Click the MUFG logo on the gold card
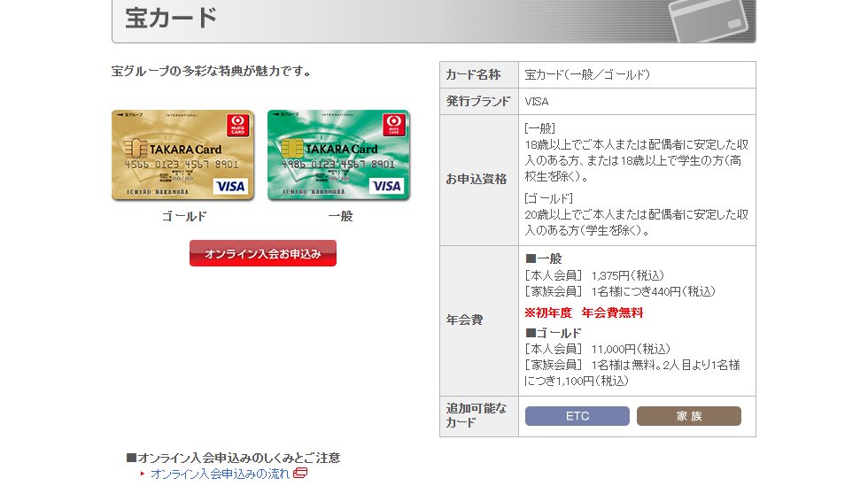This screenshot has width=868, height=486. (237, 125)
